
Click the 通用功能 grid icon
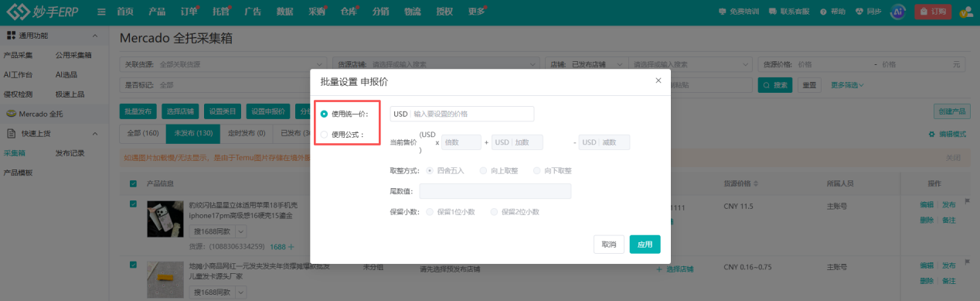[12, 36]
